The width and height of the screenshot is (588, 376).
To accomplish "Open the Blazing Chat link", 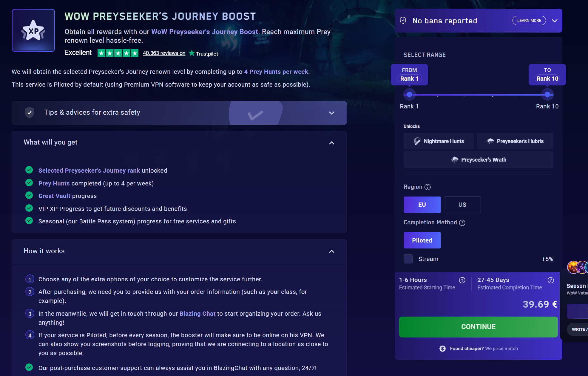I will [197, 314].
